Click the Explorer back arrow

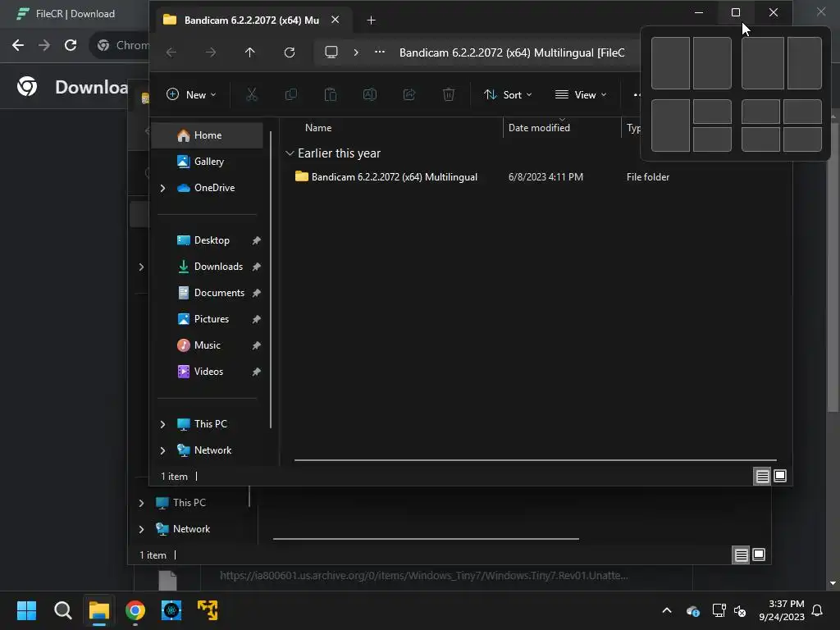point(171,52)
